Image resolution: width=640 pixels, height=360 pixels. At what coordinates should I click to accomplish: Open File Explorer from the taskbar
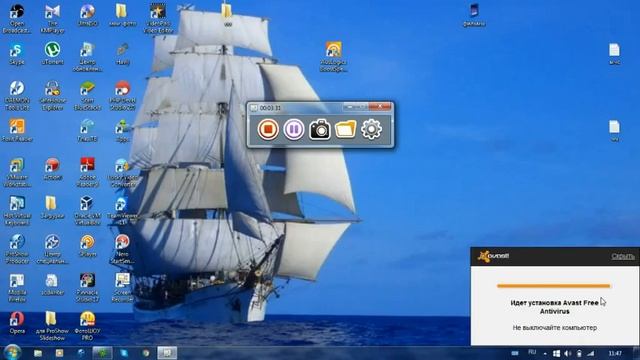click(38, 353)
